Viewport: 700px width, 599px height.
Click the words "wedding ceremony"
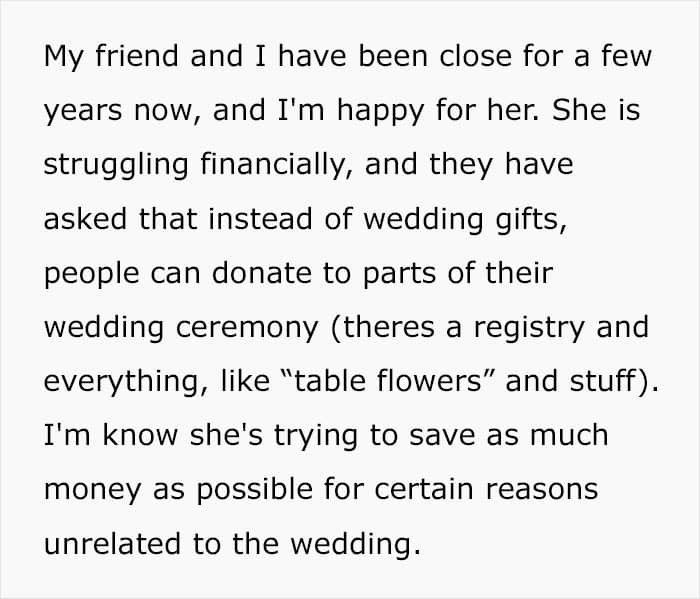(x=181, y=329)
